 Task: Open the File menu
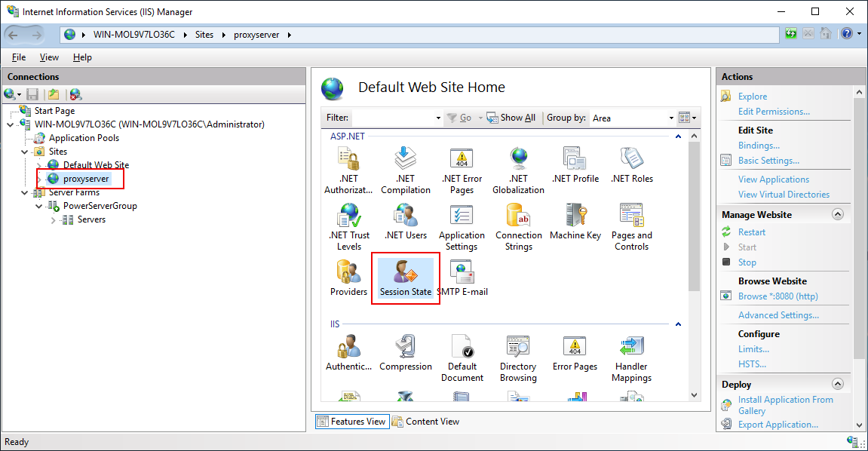pyautogui.click(x=19, y=57)
